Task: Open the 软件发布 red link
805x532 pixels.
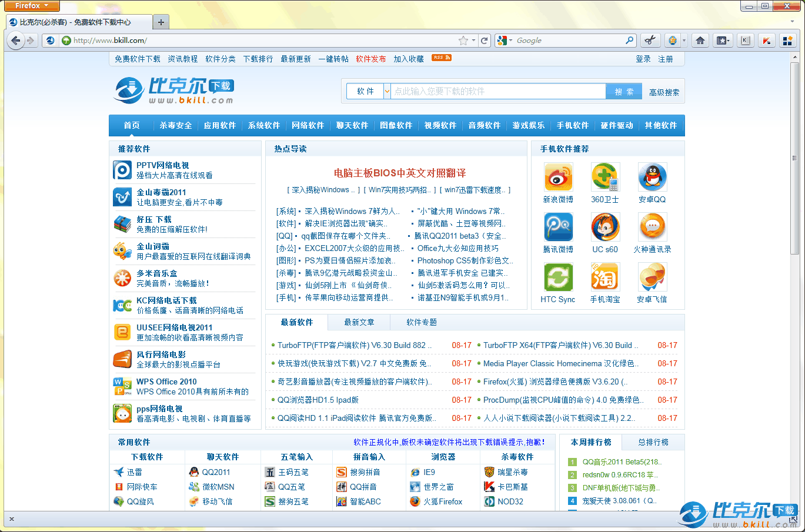Action: click(x=370, y=59)
